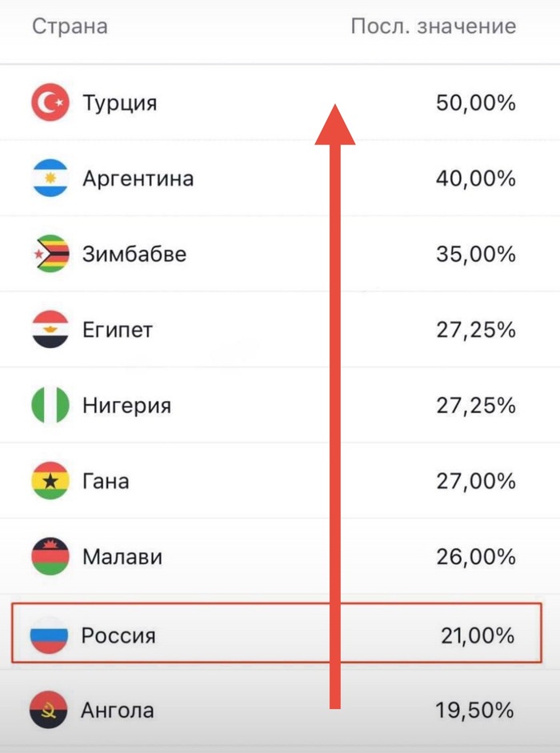
Task: Click Turkey's 50,00% value
Action: pos(475,103)
